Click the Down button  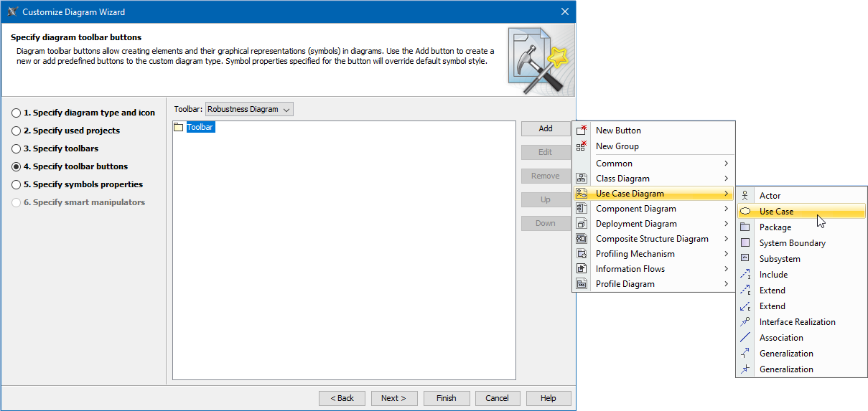[x=546, y=223]
